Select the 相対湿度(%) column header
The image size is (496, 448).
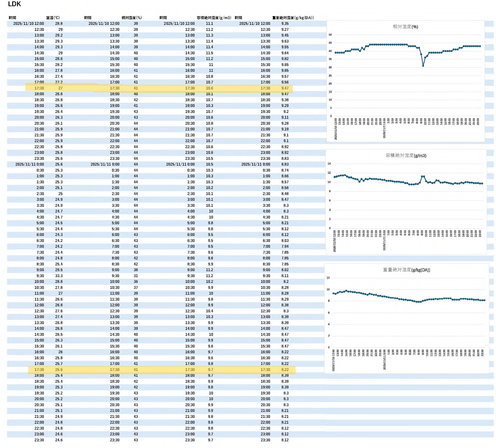click(132, 18)
